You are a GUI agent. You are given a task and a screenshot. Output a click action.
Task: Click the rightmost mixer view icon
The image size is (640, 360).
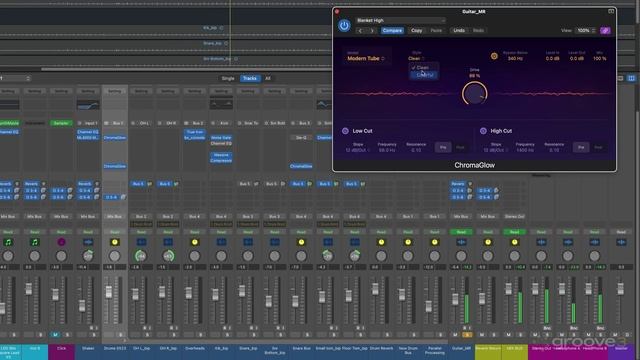[631, 78]
